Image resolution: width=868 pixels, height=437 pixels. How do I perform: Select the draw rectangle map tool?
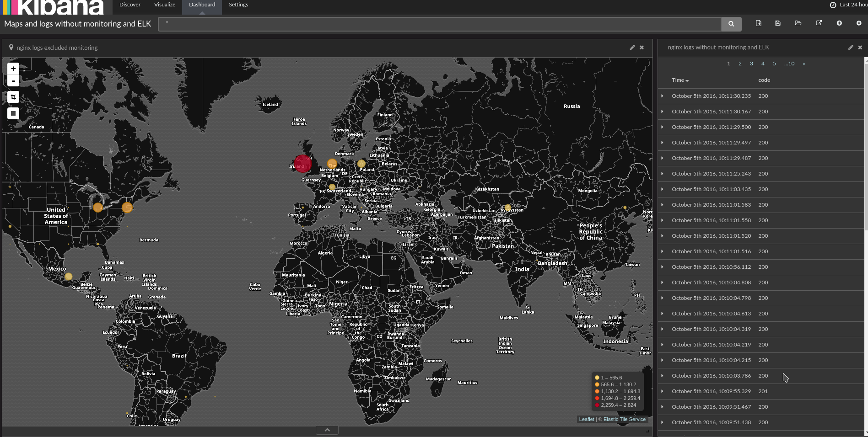tap(13, 113)
